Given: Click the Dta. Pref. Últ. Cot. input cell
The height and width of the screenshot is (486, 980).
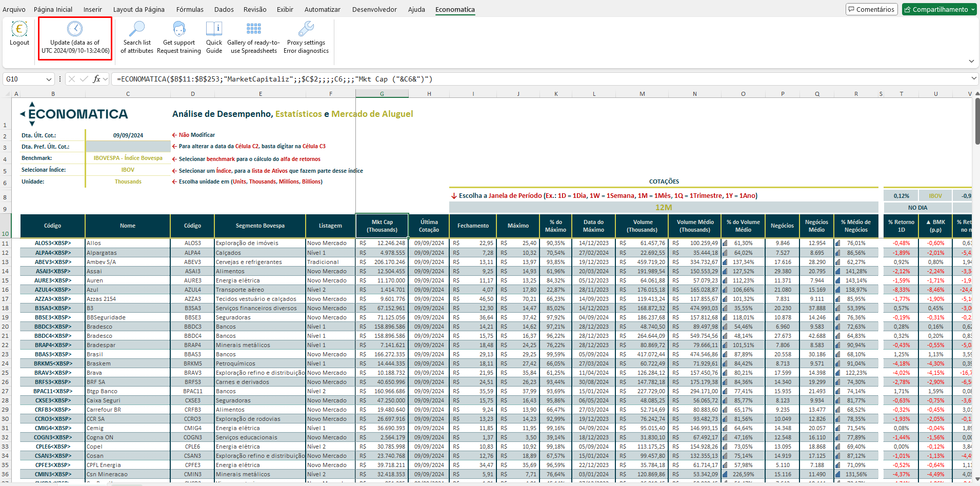Looking at the screenshot, I should (128, 147).
